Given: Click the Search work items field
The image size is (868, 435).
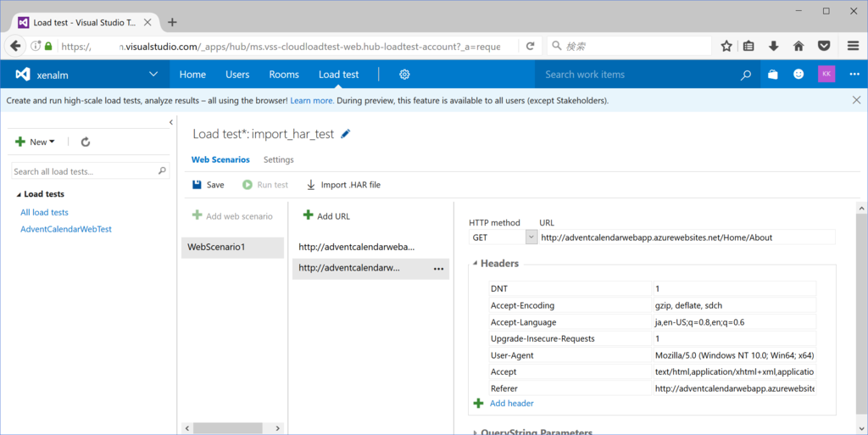Looking at the screenshot, I should pyautogui.click(x=637, y=74).
